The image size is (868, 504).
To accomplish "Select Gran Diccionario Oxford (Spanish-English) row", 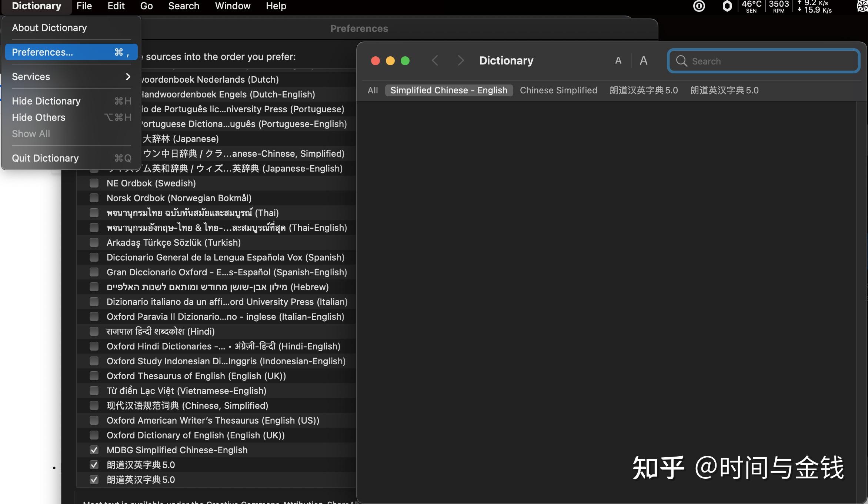I will tap(216, 272).
